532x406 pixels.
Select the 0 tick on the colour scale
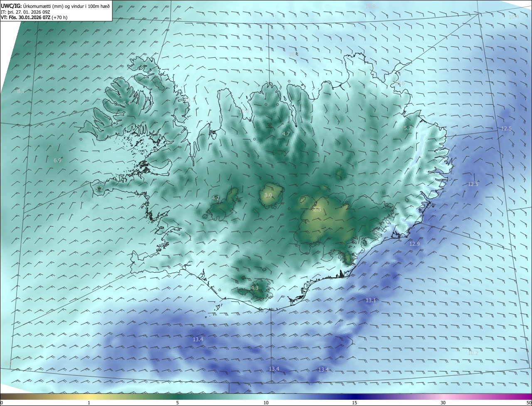point(1,403)
